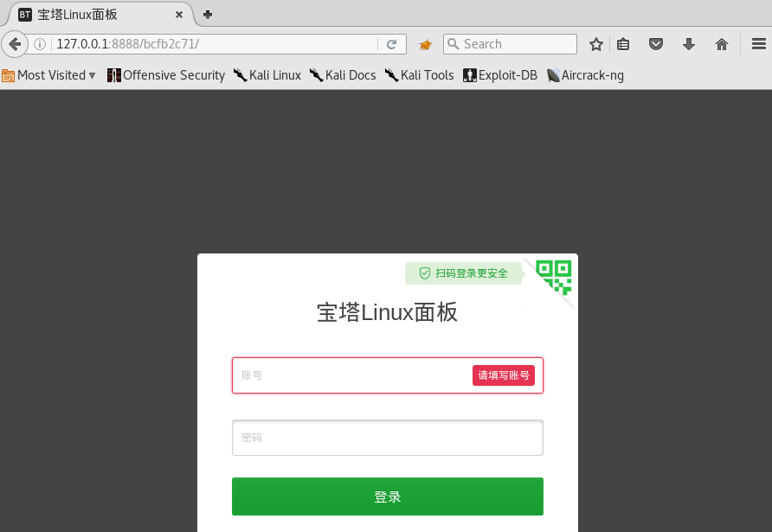Viewport: 772px width, 532px height.
Task: Click the 账号 username input field
Action: (x=388, y=375)
